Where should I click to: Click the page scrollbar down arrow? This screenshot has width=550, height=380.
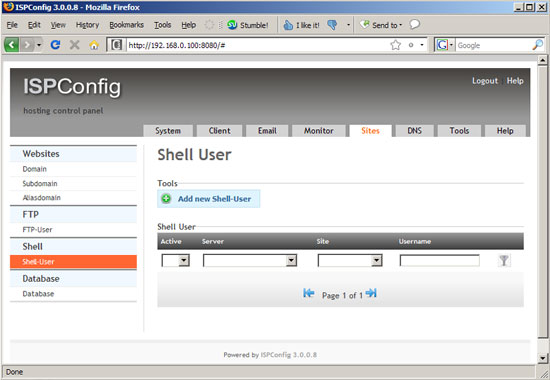543,358
